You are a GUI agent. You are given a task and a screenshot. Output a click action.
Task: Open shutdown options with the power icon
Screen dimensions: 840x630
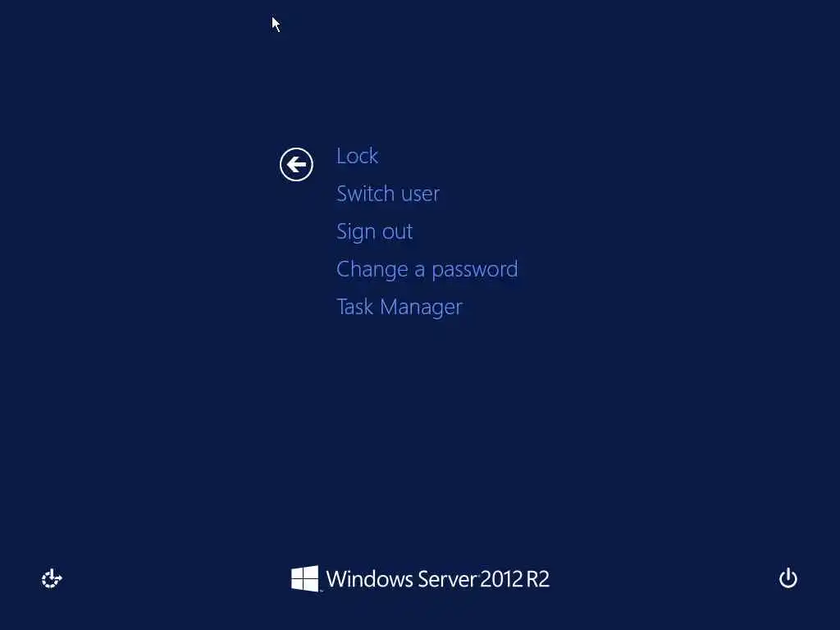click(x=788, y=578)
